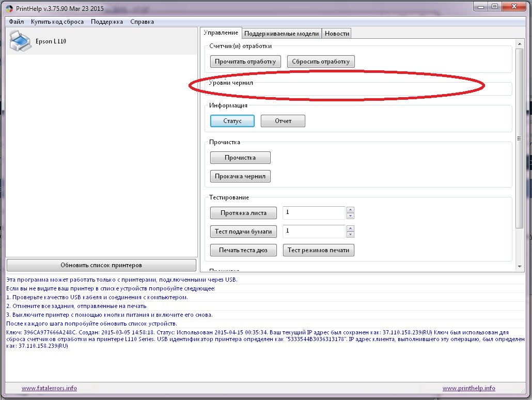Image resolution: width=532 pixels, height=400 pixels.
Task: Click the Счетчик(и) отработки group label
Action: click(x=241, y=46)
